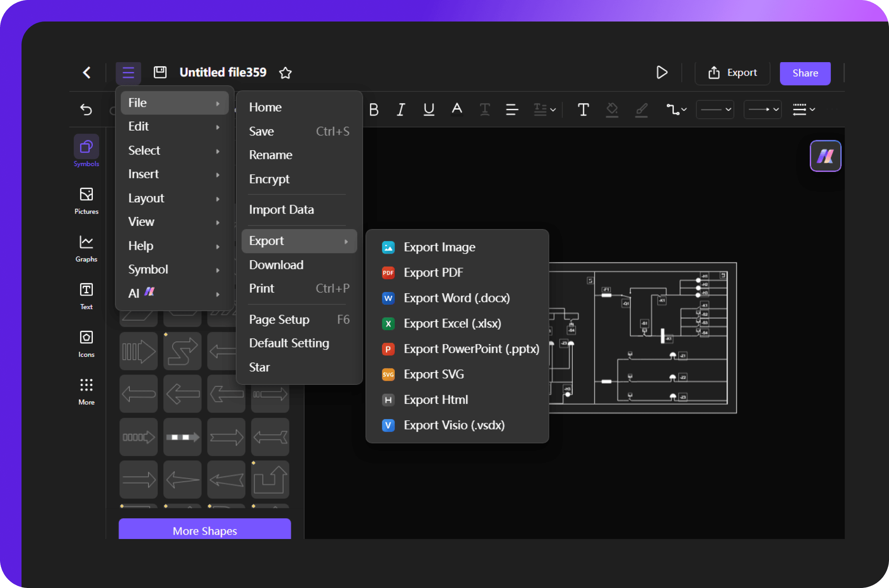Expand the Edit submenu arrow
Screen dimensions: 889x588
click(217, 127)
